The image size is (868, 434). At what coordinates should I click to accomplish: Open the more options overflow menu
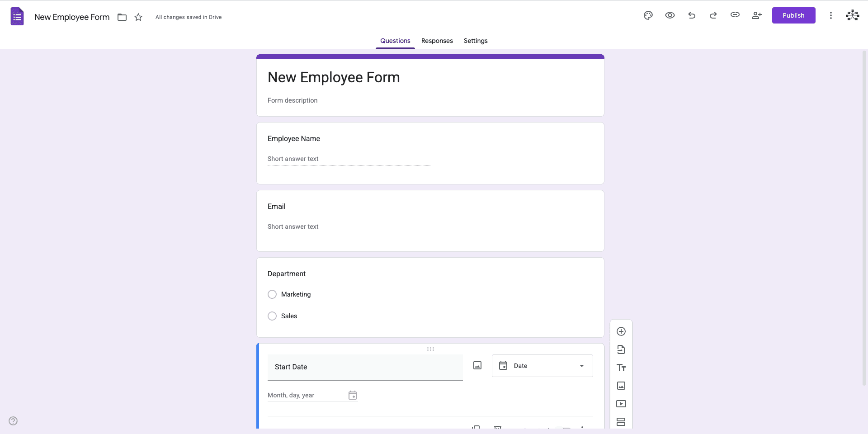click(x=830, y=15)
